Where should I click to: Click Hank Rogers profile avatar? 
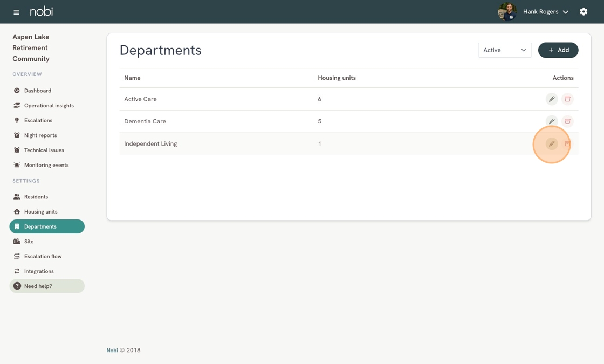(x=507, y=11)
